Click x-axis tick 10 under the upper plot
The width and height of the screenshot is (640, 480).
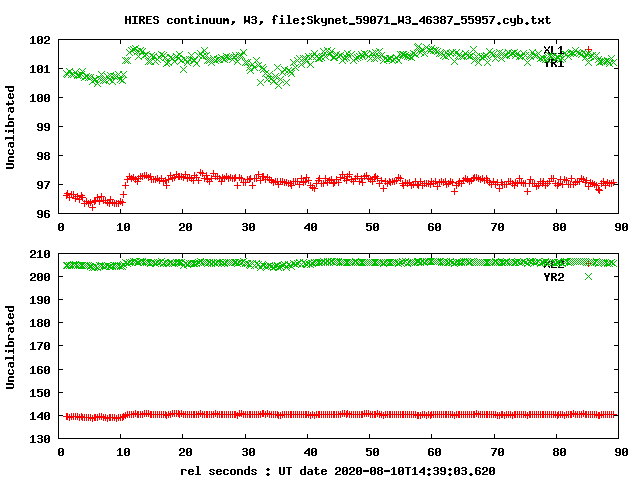coord(123,227)
